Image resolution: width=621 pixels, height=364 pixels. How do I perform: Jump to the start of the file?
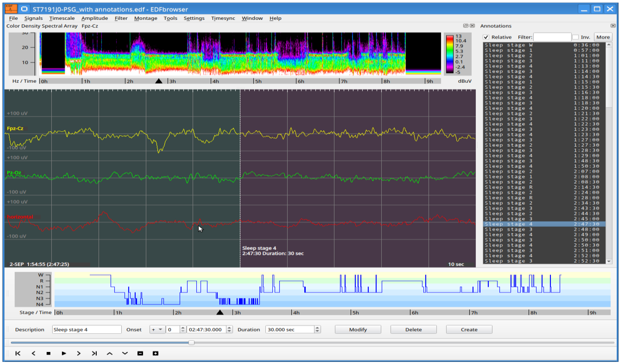pos(18,353)
